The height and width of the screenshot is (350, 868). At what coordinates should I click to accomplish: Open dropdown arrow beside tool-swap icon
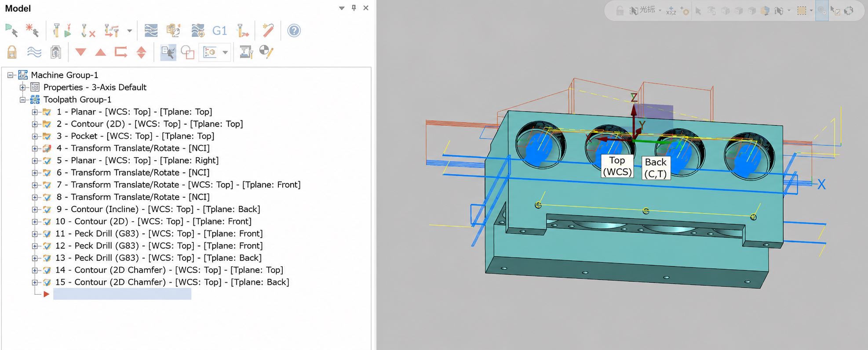(129, 31)
